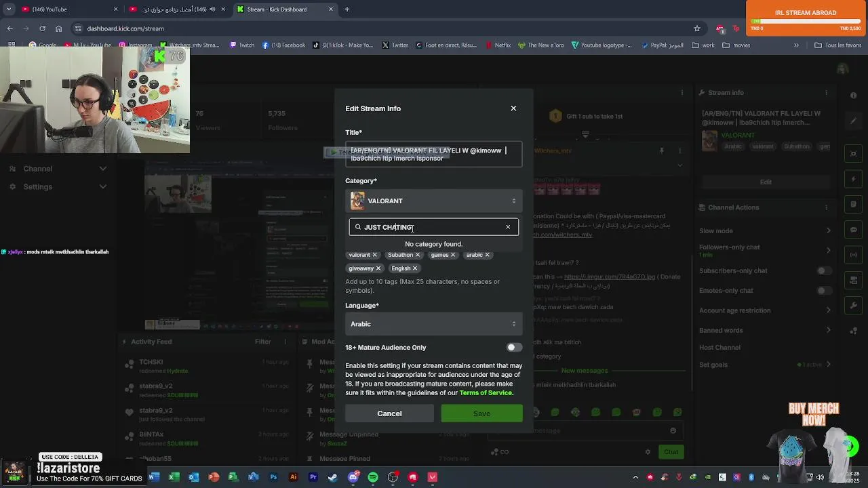
Task: Open the movies bookmark folder
Action: [736, 45]
